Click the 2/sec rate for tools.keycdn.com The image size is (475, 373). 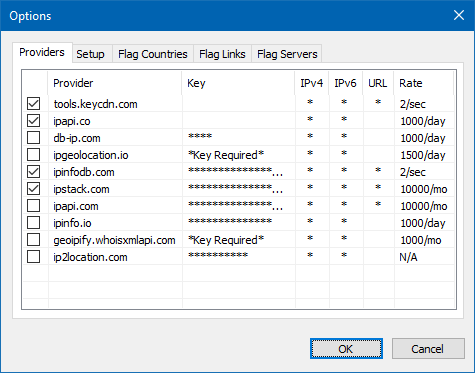coord(413,104)
